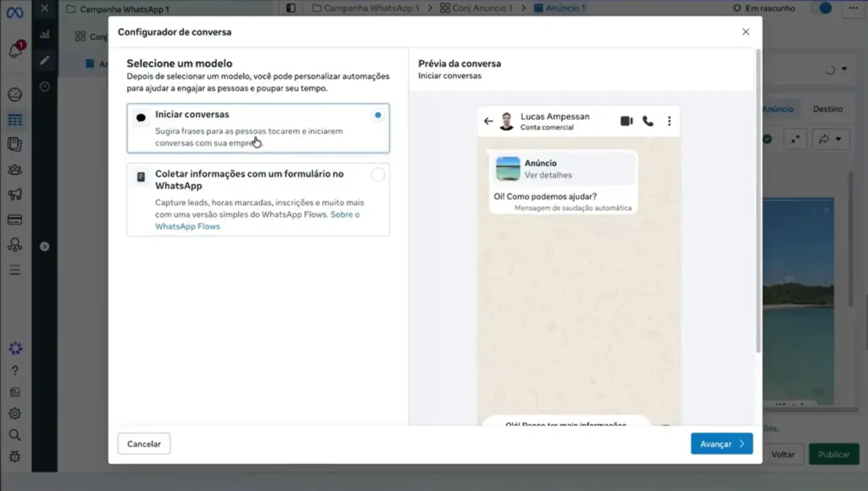This screenshot has height=491, width=868.
Task: Open the Meta logo home icon
Action: click(15, 12)
